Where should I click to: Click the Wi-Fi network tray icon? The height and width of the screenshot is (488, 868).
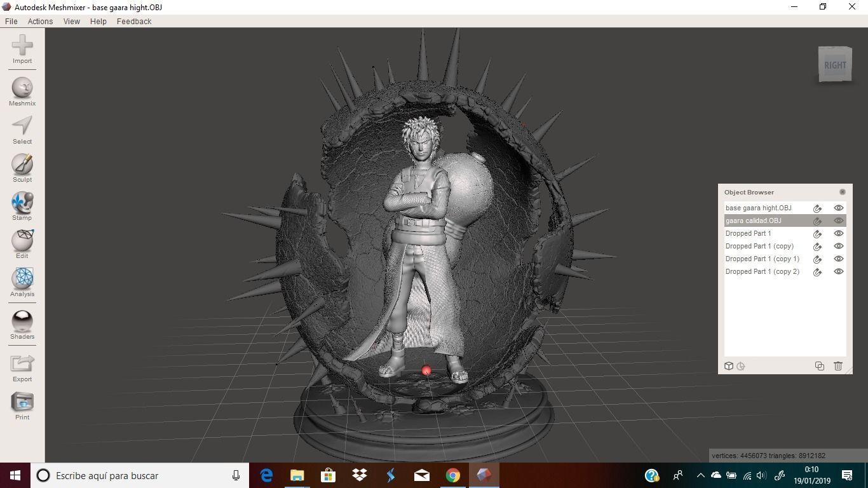click(x=747, y=475)
